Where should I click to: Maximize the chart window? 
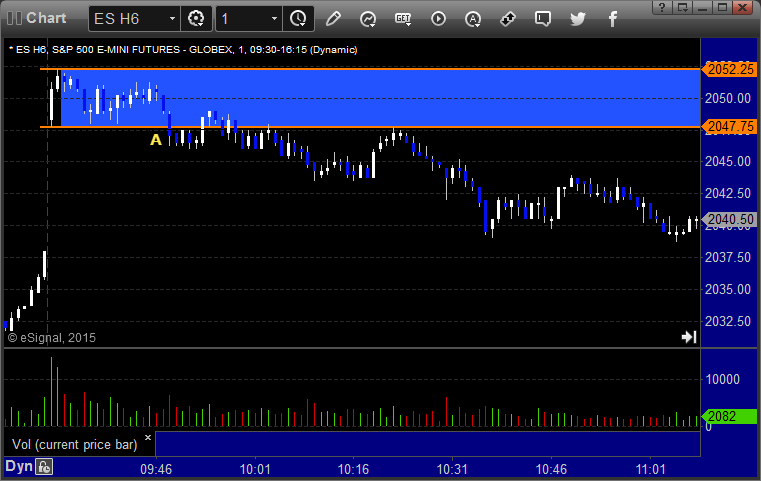coord(722,7)
